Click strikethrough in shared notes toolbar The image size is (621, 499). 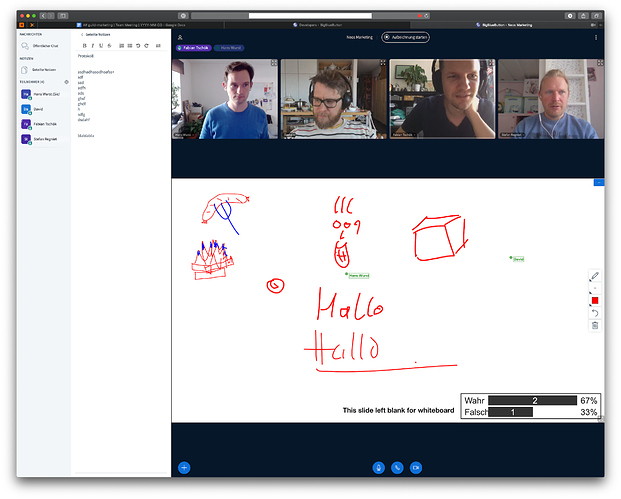point(110,45)
